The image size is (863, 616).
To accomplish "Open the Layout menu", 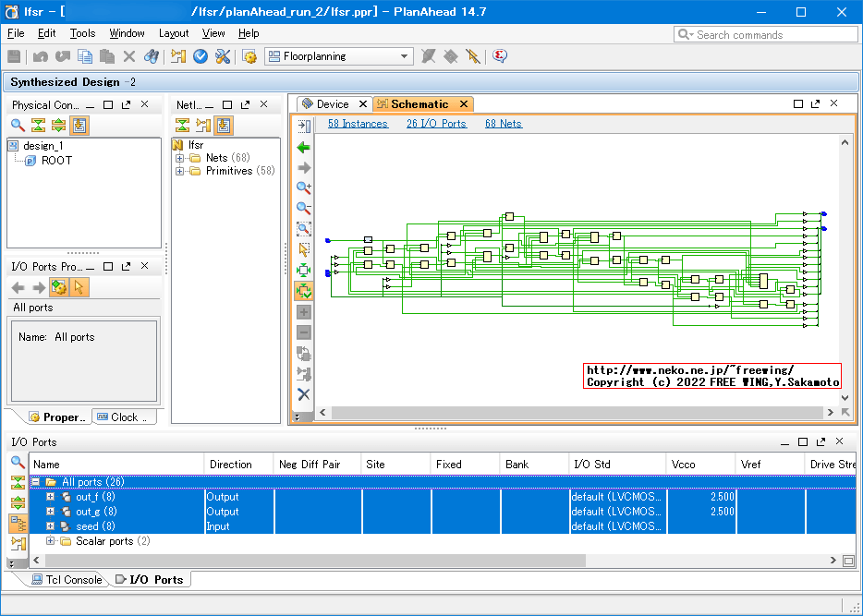I will click(x=174, y=33).
